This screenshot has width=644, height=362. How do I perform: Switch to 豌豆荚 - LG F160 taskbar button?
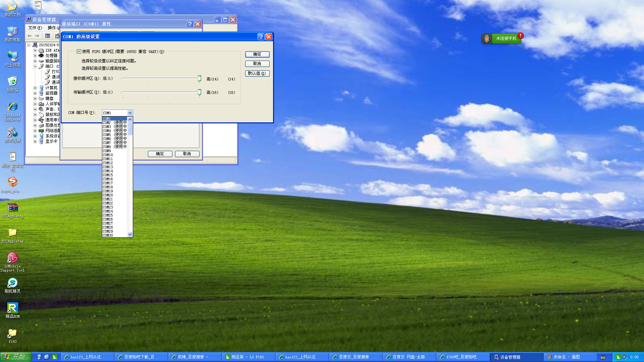click(248, 357)
